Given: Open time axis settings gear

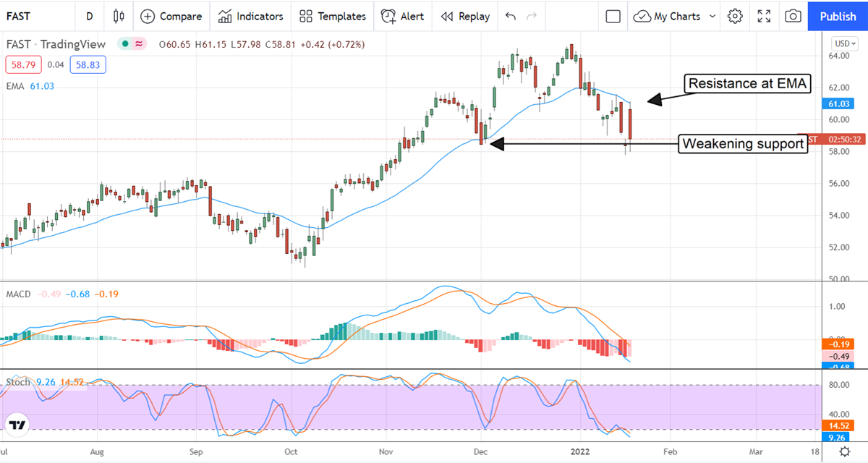Looking at the screenshot, I should 845,451.
